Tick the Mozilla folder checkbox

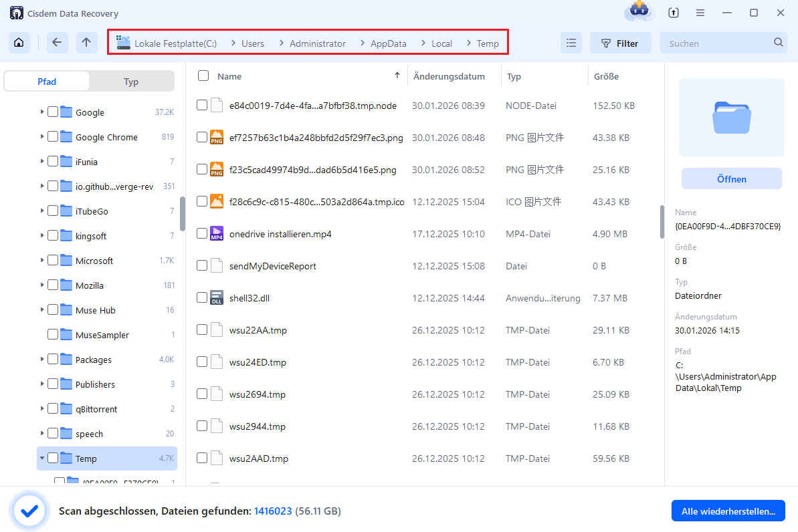click(x=52, y=285)
